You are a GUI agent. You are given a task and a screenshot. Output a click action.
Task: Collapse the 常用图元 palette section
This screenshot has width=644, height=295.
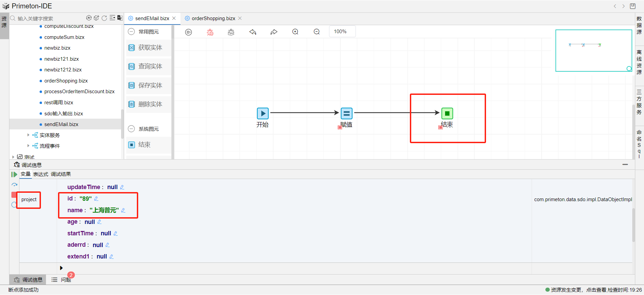click(x=131, y=32)
